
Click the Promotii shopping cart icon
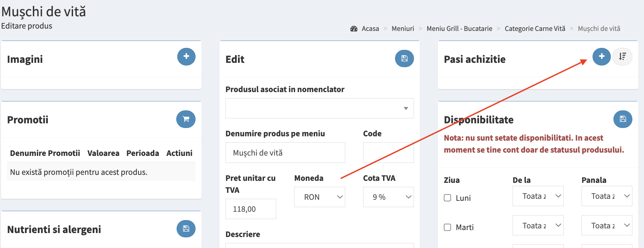pyautogui.click(x=186, y=119)
